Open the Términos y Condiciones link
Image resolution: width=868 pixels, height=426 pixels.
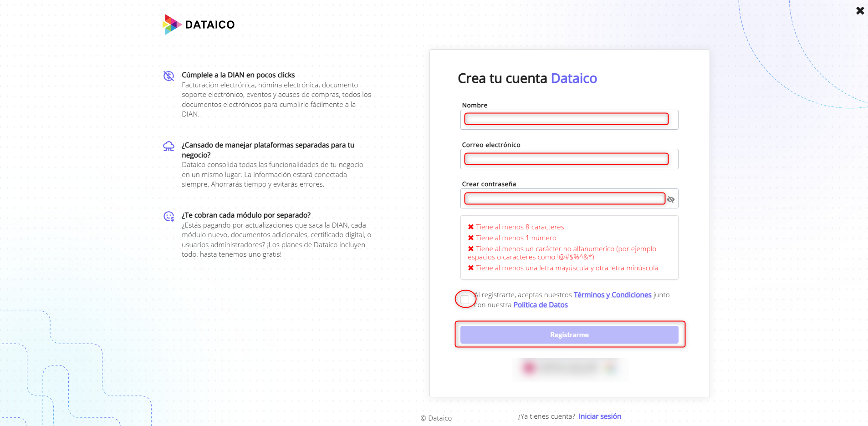tap(612, 294)
